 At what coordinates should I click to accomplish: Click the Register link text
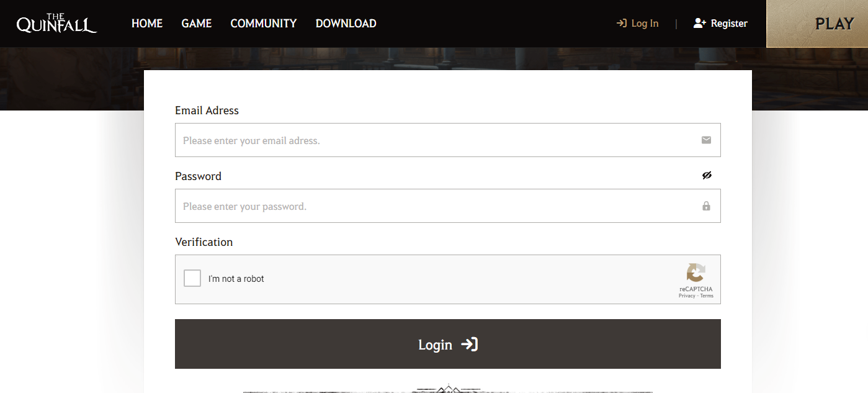(729, 24)
